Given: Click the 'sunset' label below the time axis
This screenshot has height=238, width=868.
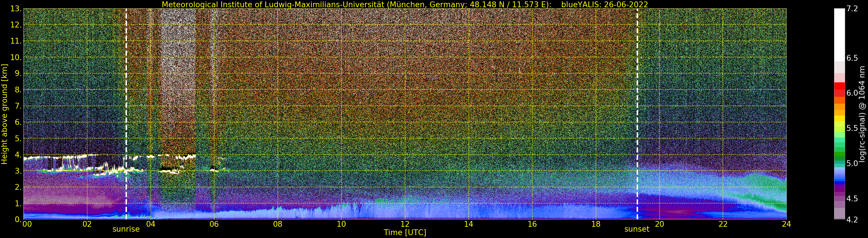Looking at the screenshot, I should pyautogui.click(x=637, y=229).
